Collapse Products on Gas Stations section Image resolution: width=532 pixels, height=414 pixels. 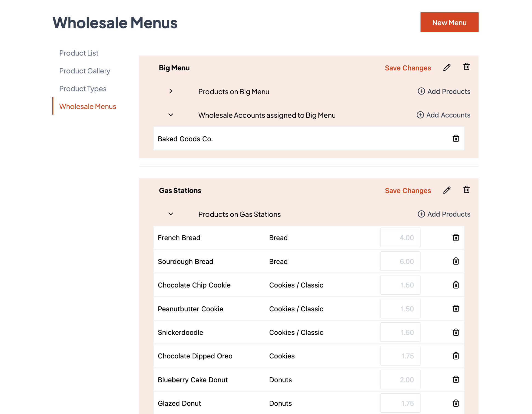pyautogui.click(x=171, y=214)
